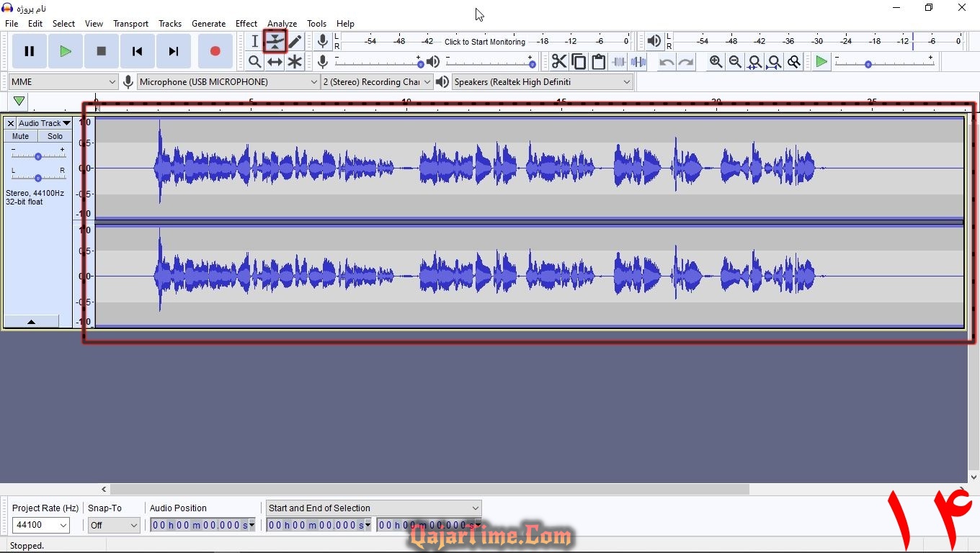Select the Time Shift tool

[275, 62]
